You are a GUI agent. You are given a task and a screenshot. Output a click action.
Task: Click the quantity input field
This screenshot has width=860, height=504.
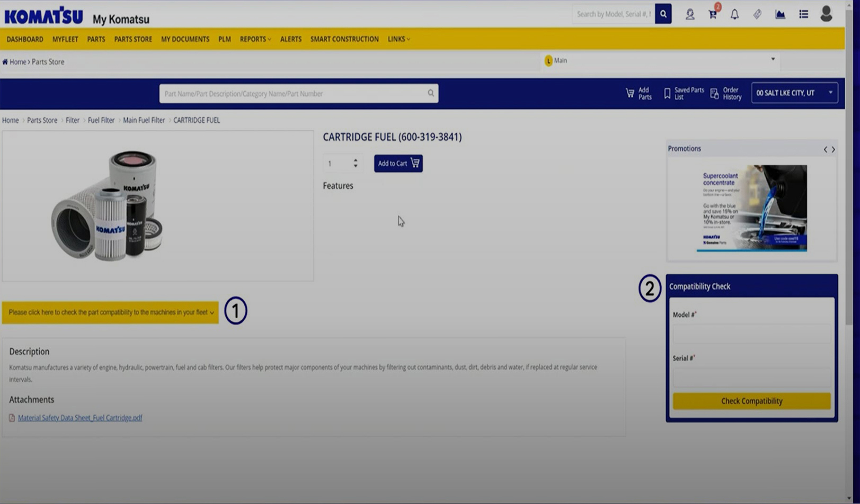tap(338, 164)
